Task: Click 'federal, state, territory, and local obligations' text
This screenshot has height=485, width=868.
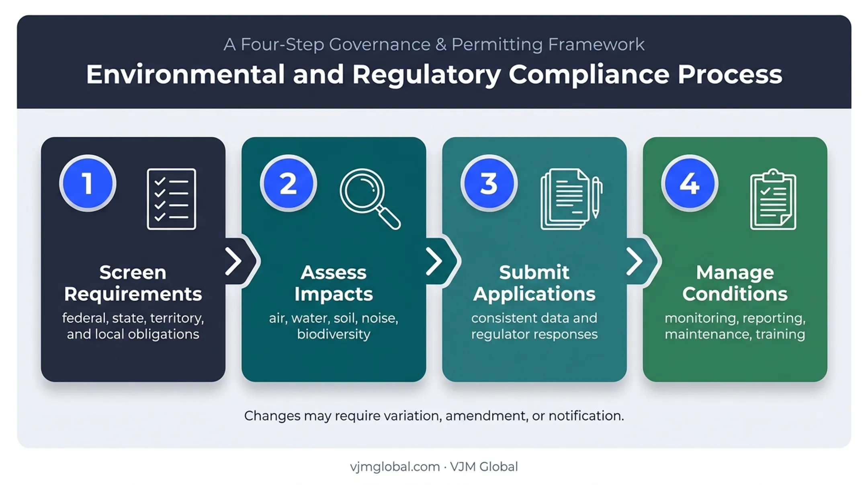Action: pos(133,326)
